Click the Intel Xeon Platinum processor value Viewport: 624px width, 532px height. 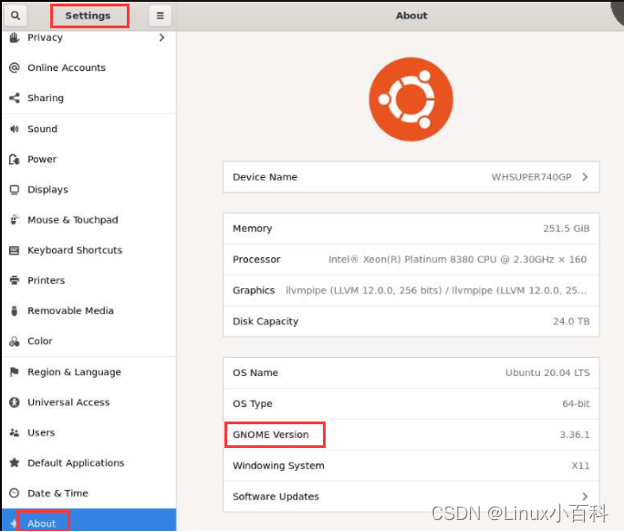point(457,259)
